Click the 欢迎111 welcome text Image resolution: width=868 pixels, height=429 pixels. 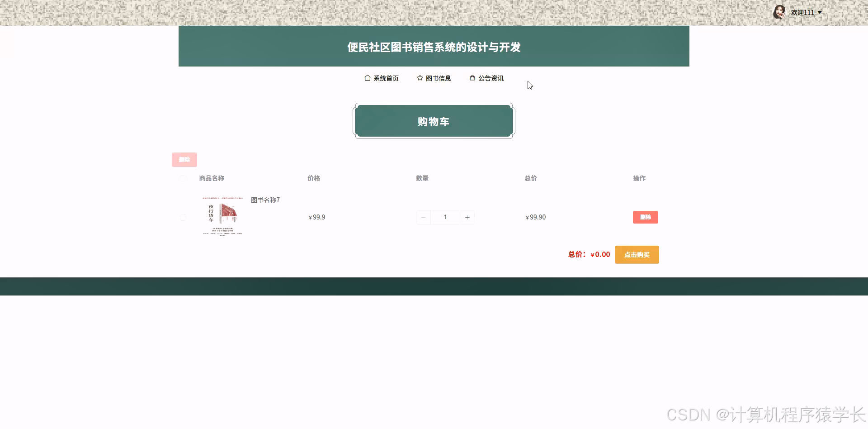(802, 13)
